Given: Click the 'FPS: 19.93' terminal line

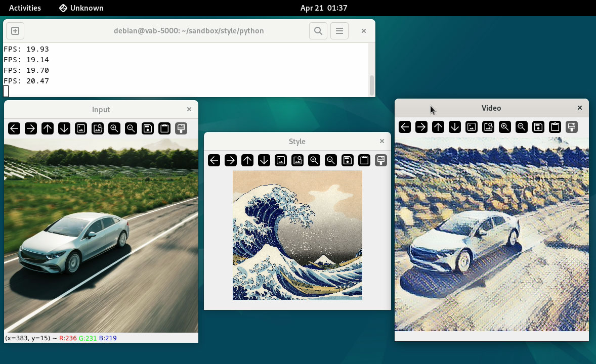Looking at the screenshot, I should (x=26, y=49).
